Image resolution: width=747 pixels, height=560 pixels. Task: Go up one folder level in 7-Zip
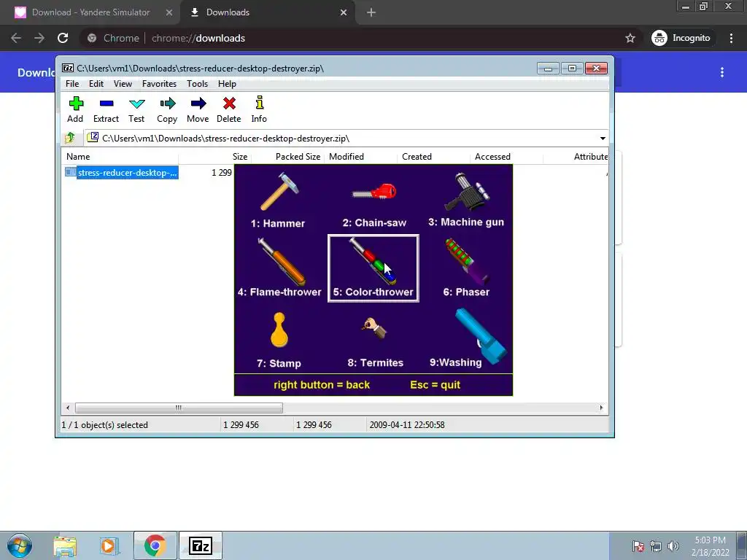coord(71,138)
